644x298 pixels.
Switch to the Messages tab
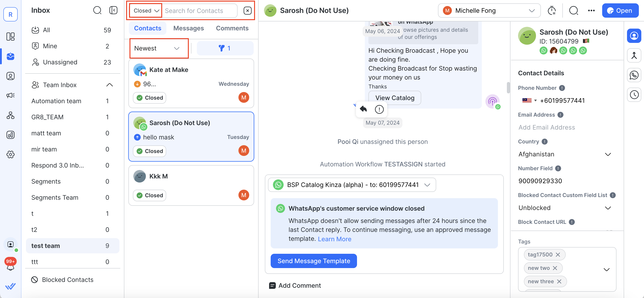[189, 28]
